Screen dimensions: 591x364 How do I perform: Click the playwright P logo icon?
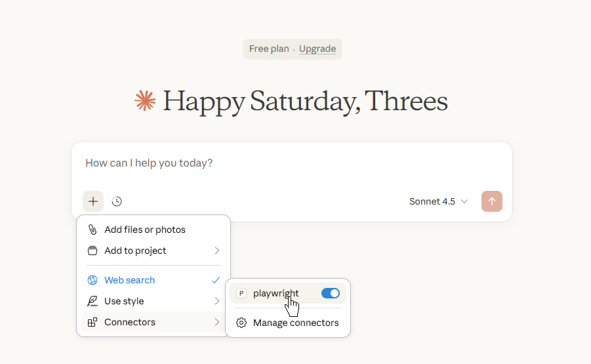241,293
